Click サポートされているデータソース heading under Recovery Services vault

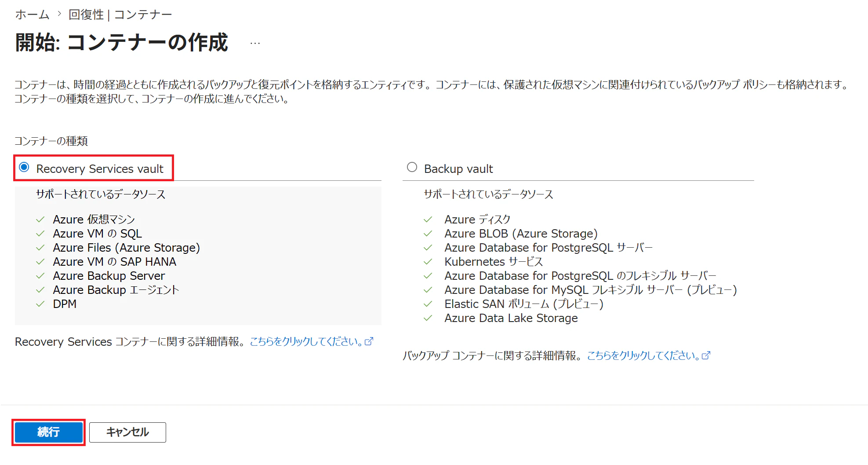point(101,194)
